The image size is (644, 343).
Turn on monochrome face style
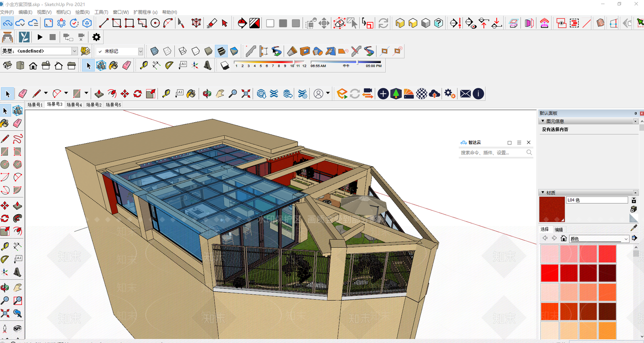tap(234, 51)
